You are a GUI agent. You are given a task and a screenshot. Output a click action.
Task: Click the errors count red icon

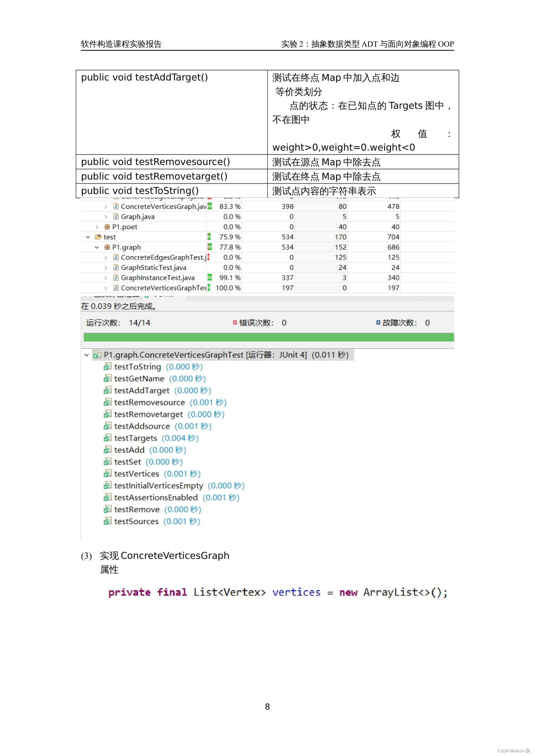pyautogui.click(x=235, y=323)
